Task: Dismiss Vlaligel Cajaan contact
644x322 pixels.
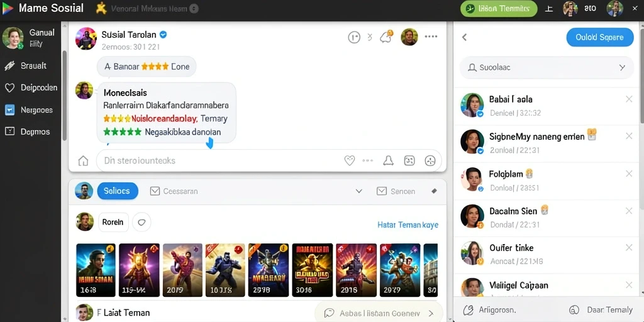Action: 629,285
